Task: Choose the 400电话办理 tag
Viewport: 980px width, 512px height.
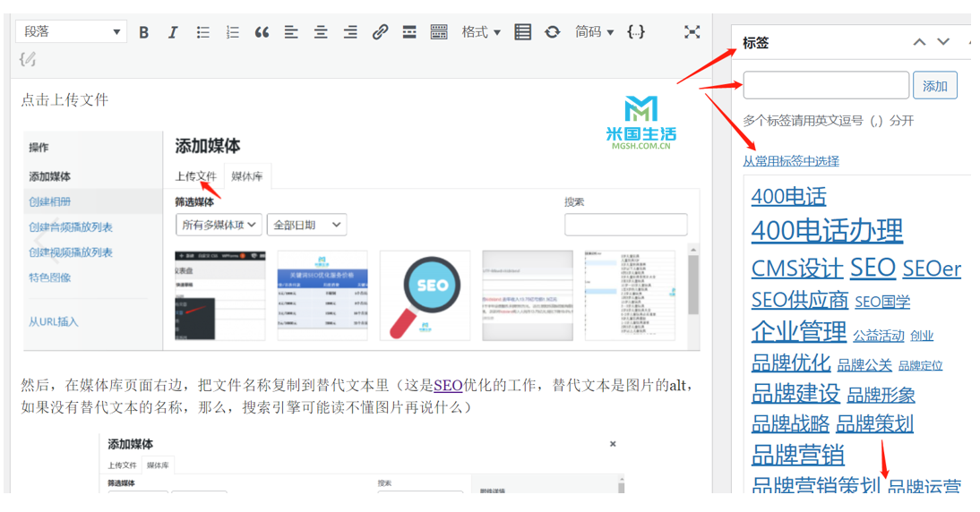Action: 827,231
